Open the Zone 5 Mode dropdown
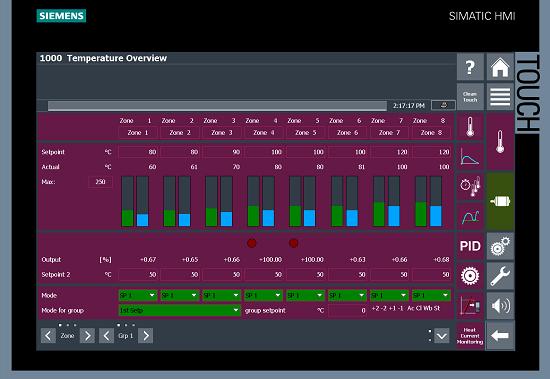The width and height of the screenshot is (550, 379). tap(306, 295)
